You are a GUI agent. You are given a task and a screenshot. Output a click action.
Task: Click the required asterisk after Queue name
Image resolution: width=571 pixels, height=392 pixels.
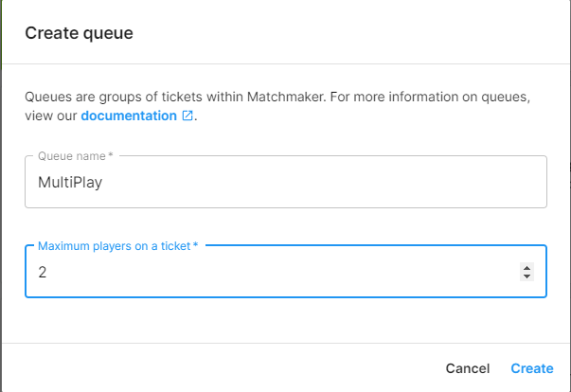click(111, 154)
